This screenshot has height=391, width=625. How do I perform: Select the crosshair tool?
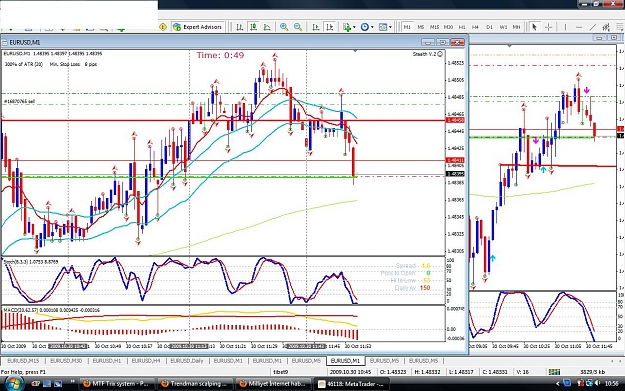point(548,27)
